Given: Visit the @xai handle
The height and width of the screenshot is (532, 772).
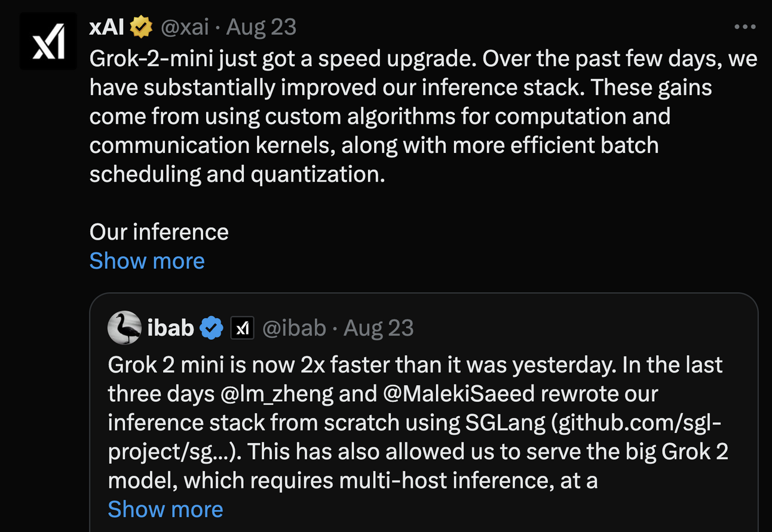Looking at the screenshot, I should pyautogui.click(x=185, y=27).
